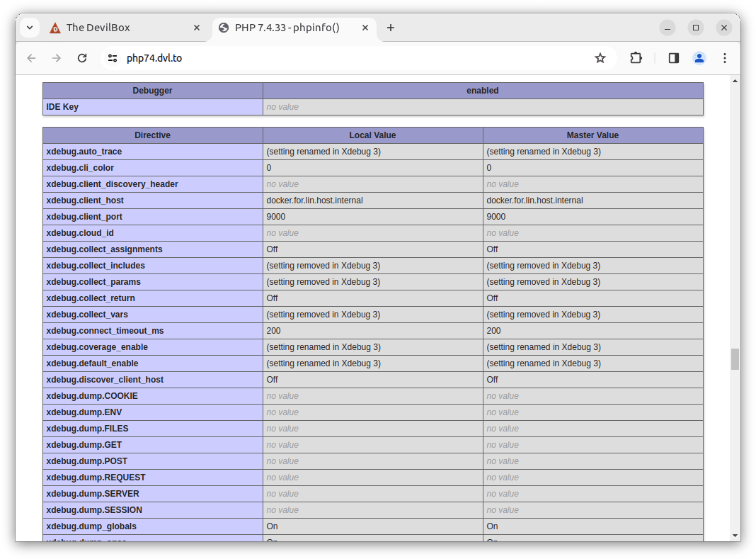
Task: Open Chrome three-dot menu
Action: point(724,58)
